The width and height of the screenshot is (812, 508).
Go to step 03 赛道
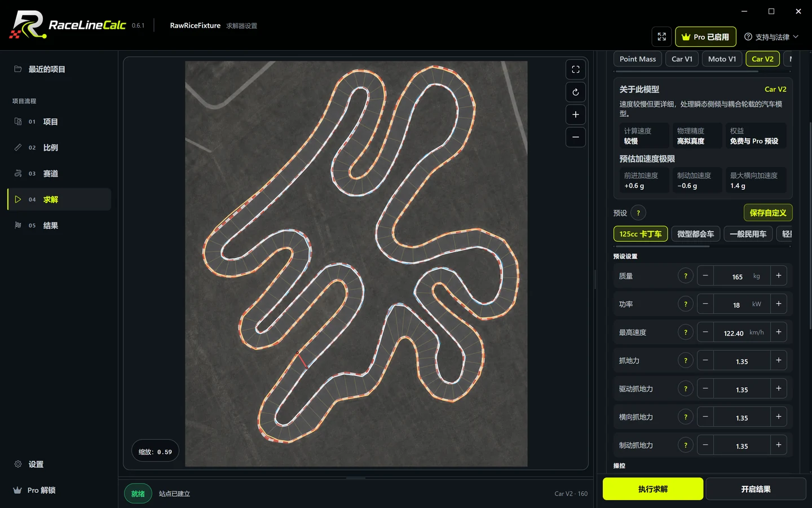tap(59, 173)
